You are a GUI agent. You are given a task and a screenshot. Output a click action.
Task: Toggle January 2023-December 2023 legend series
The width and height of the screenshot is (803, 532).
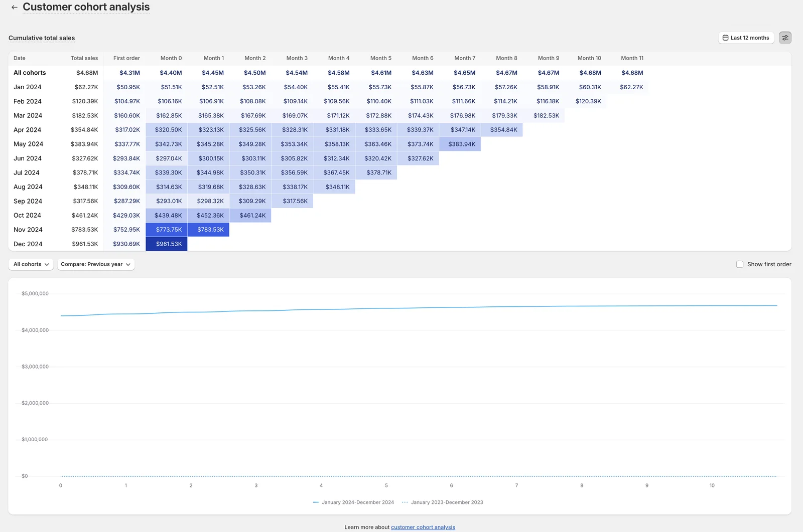coord(443,502)
